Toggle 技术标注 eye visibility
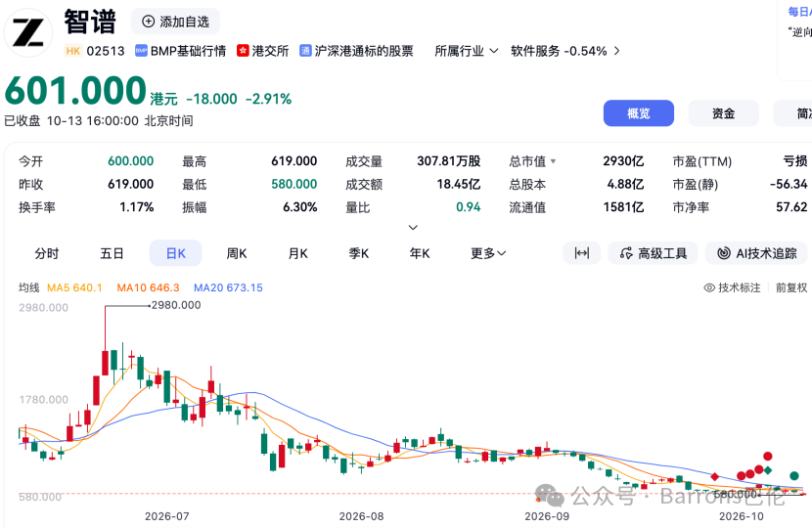 pos(709,287)
